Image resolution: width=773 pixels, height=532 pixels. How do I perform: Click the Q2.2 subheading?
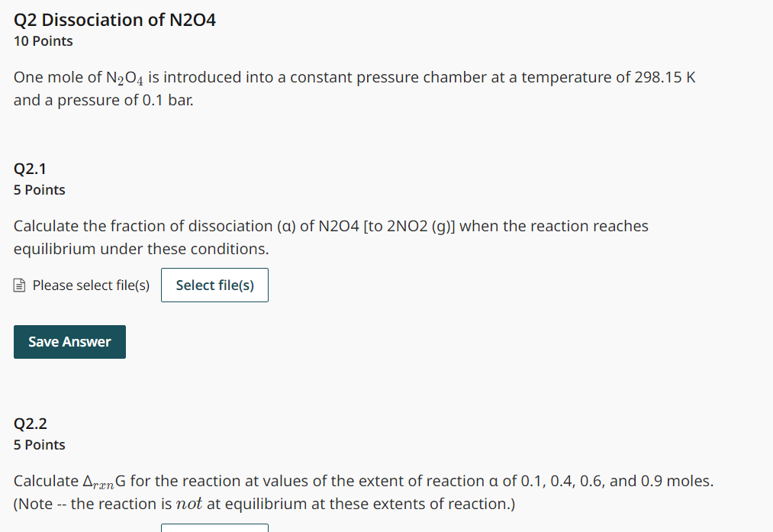[x=31, y=424]
